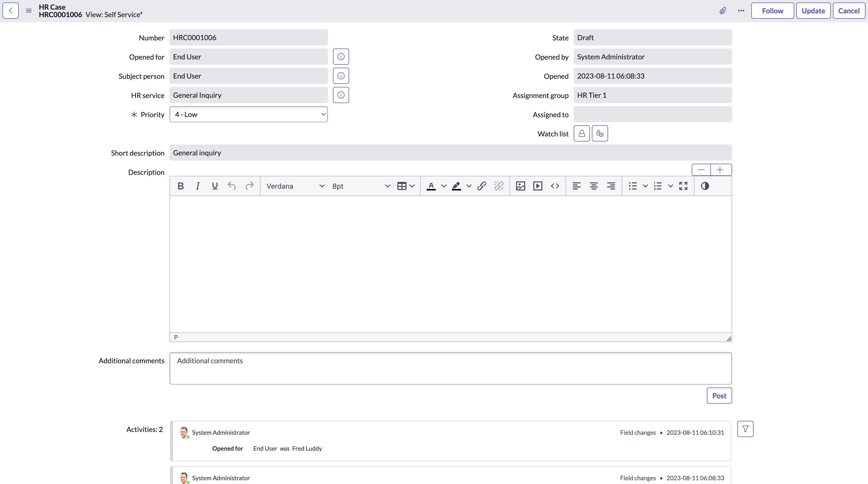Open the text color picker arrow

click(x=444, y=186)
